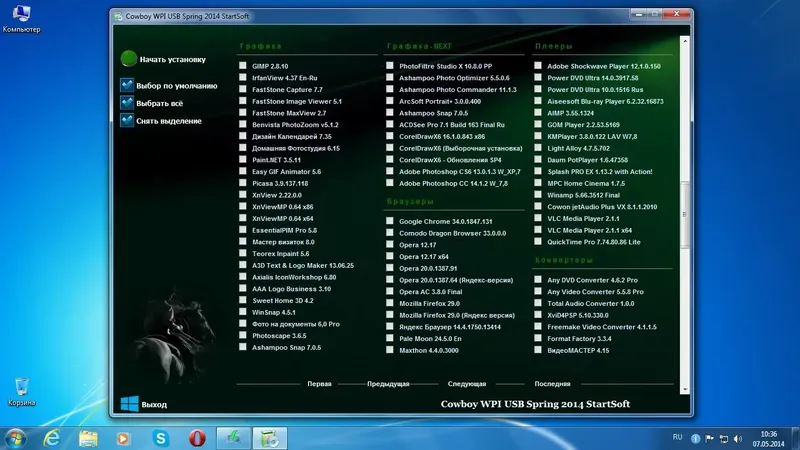This screenshot has width=800, height=450.
Task: Click the Выход exit button
Action: coord(154,405)
